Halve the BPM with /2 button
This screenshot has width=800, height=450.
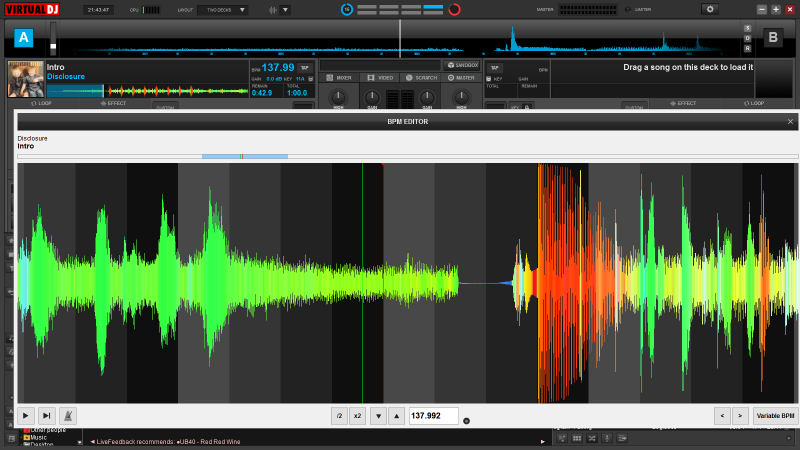[339, 416]
